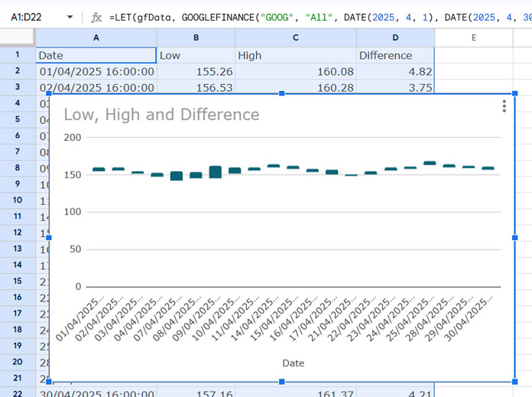Click row header 20
This screenshot has height=397, width=532.
point(18,362)
